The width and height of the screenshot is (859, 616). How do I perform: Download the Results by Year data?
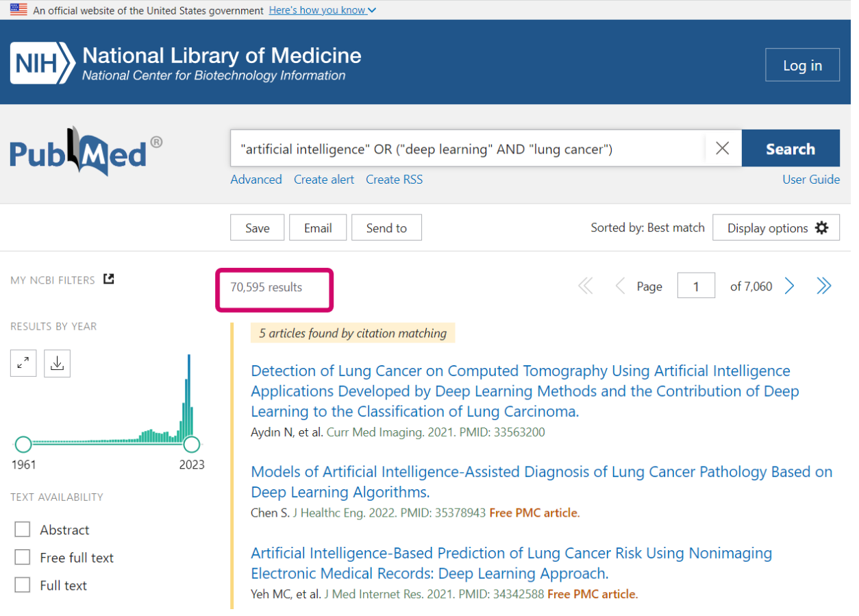coord(57,363)
